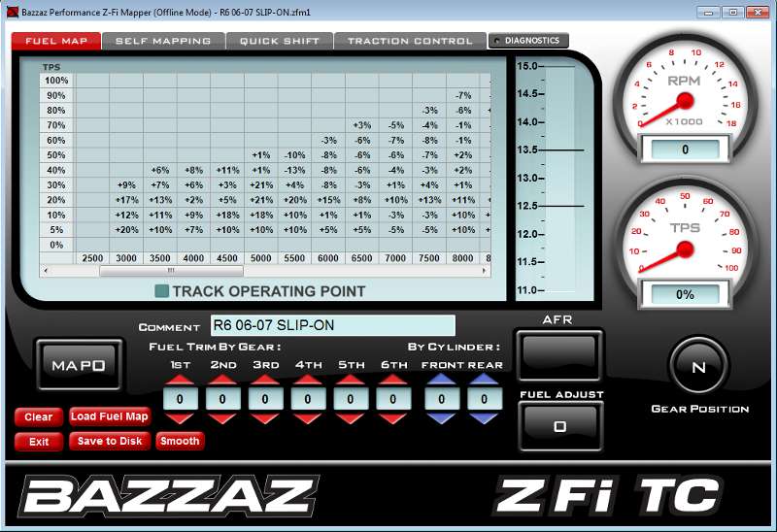Raise Front cylinder trim with blue up arrow
This screenshot has height=532, width=777.
click(442, 380)
